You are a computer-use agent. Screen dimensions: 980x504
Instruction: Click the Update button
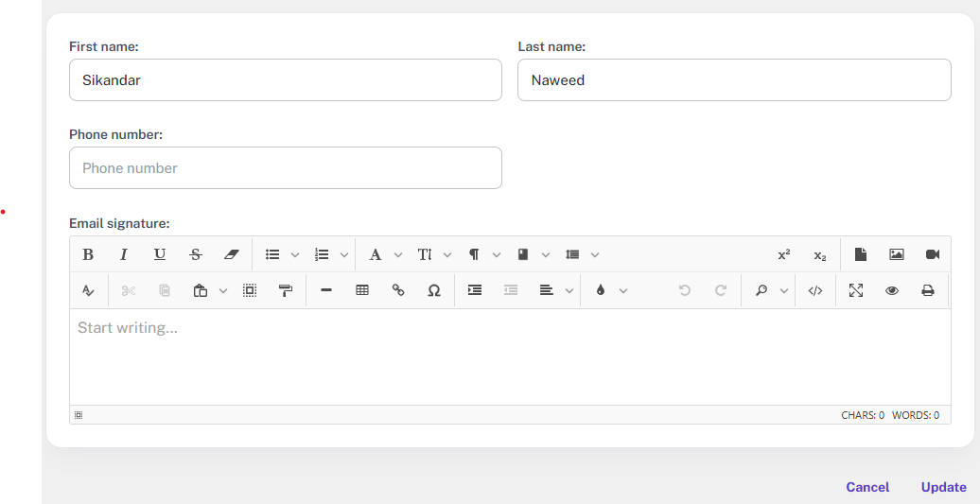coord(943,487)
